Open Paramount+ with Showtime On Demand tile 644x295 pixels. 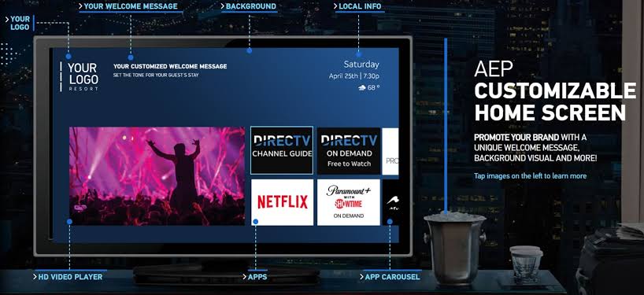349,202
